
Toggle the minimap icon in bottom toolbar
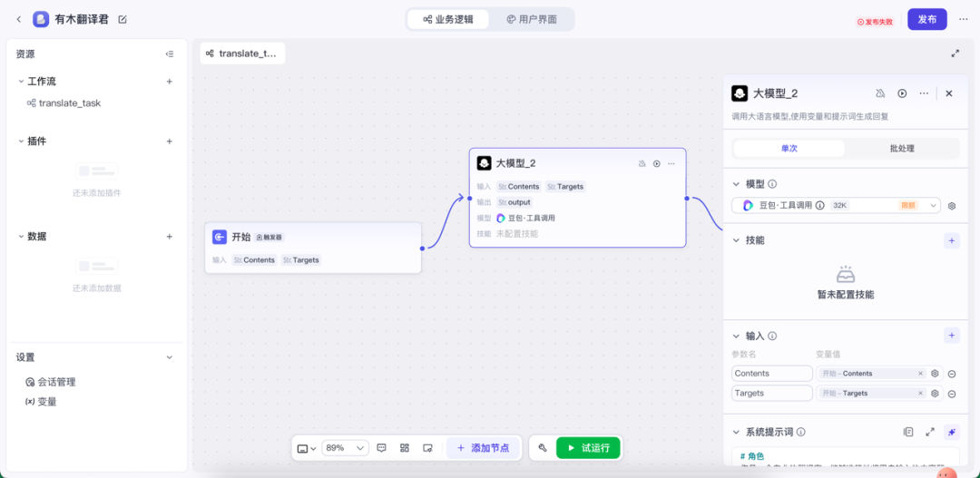coord(427,448)
